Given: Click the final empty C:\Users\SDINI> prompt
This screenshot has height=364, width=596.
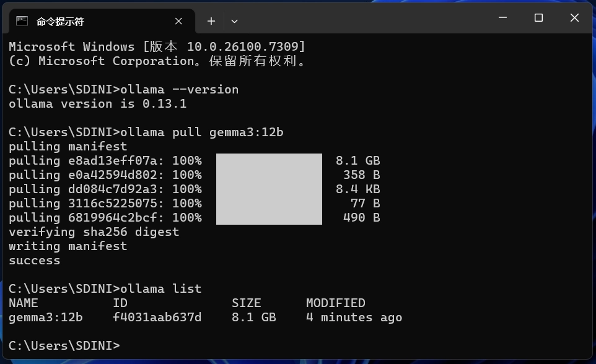Looking at the screenshot, I should [x=64, y=346].
